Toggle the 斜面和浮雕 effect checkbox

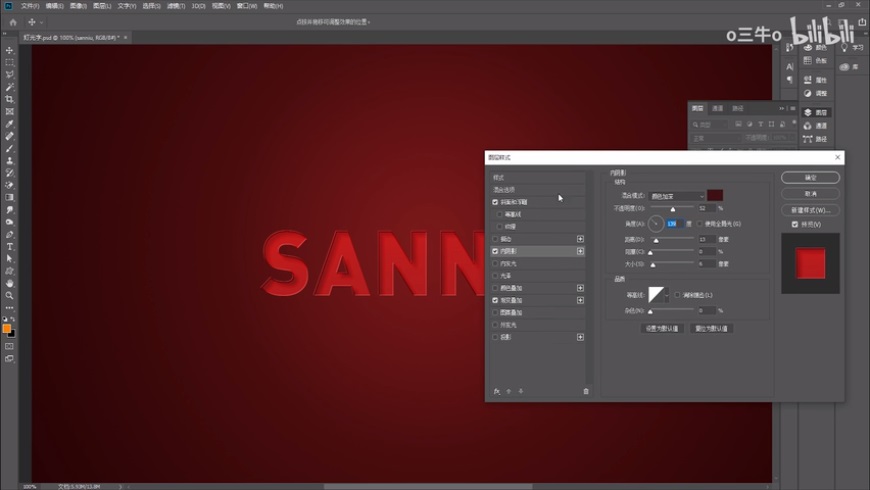pos(495,202)
